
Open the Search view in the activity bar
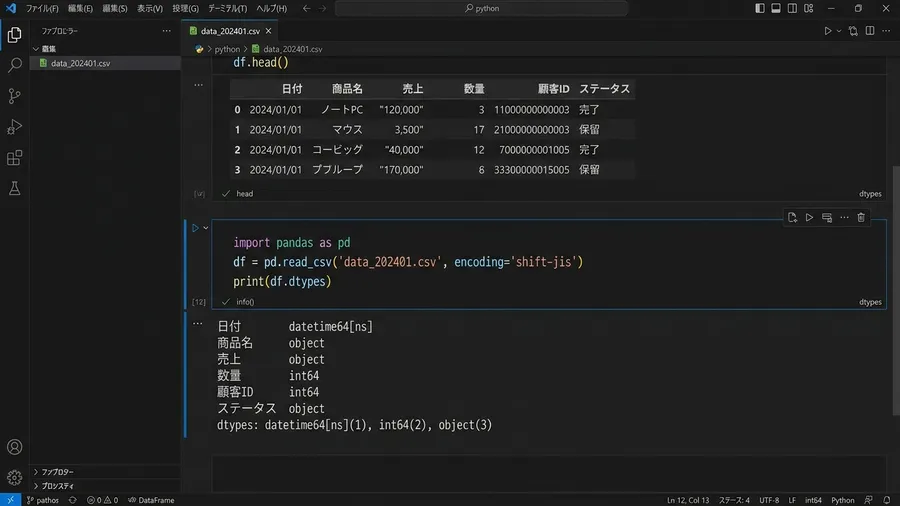[x=14, y=65]
